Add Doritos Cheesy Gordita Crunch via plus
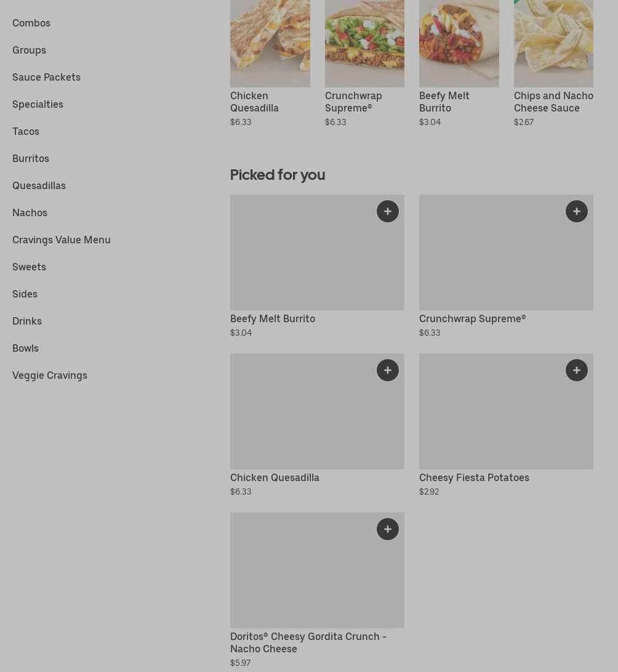The height and width of the screenshot is (672, 618). [387, 529]
